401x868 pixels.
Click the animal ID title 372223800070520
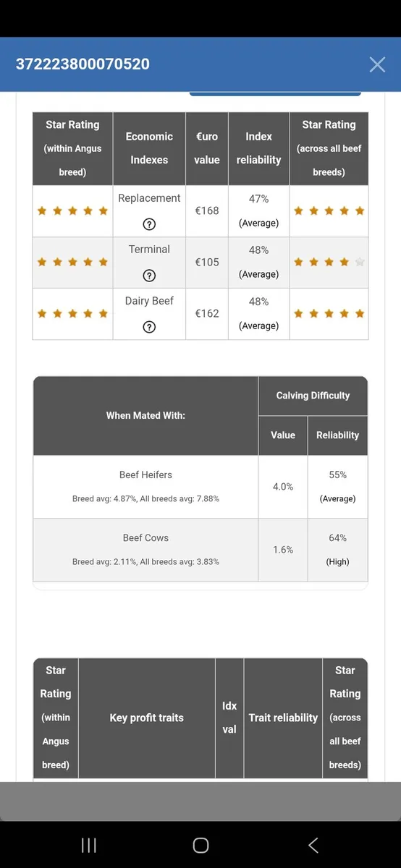(x=83, y=64)
